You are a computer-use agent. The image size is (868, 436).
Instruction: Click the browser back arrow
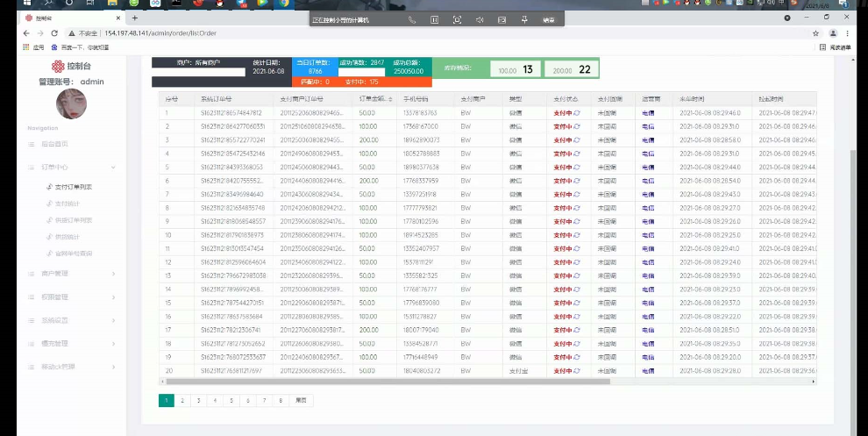click(26, 33)
